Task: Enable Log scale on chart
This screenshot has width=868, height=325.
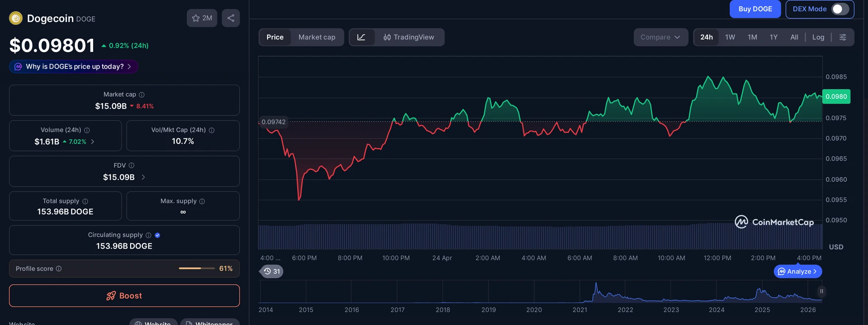Action: coord(818,37)
